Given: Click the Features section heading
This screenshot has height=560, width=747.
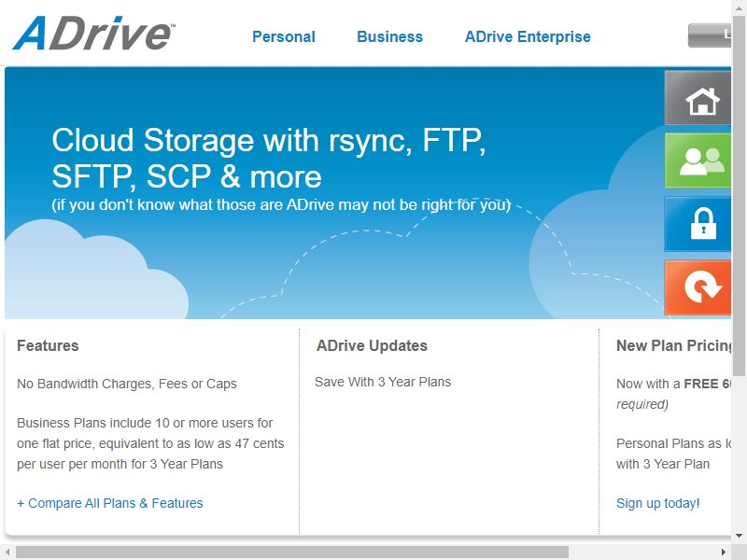Looking at the screenshot, I should tap(48, 345).
